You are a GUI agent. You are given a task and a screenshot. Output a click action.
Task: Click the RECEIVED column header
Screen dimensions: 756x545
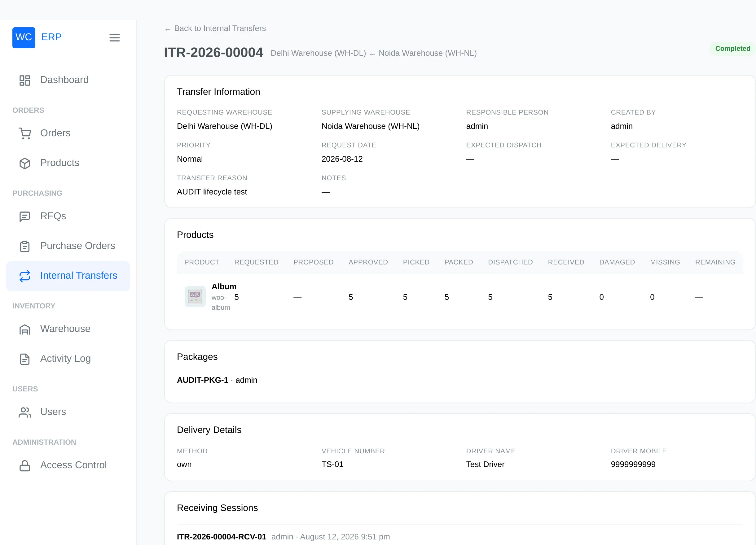(x=566, y=262)
